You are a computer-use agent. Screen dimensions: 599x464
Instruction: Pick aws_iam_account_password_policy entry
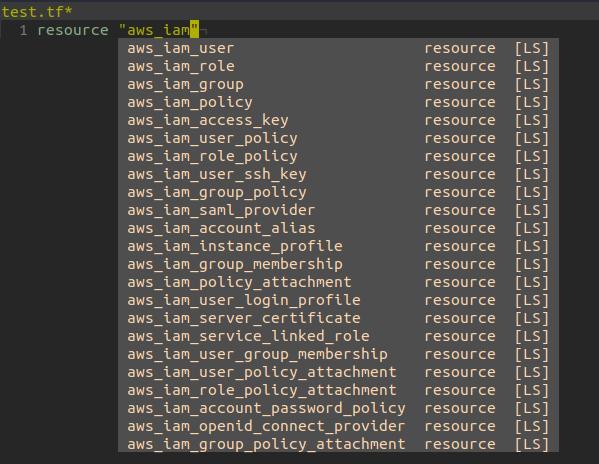tap(338, 408)
